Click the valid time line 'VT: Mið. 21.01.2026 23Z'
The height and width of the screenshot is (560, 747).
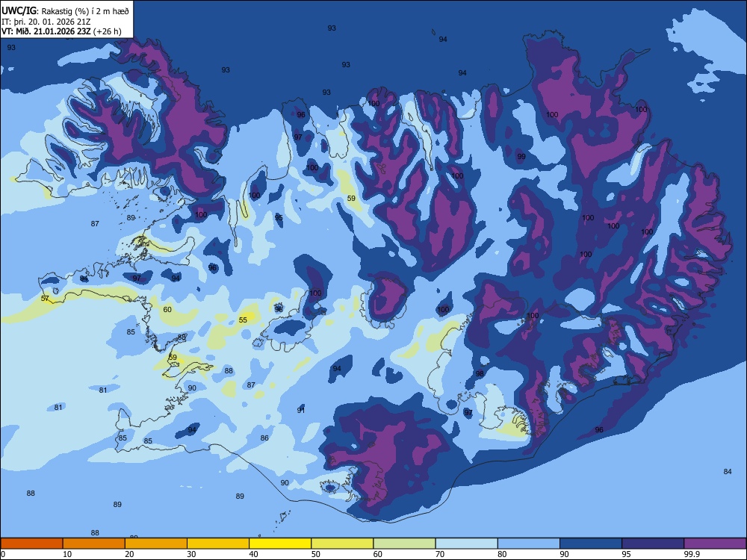click(46, 31)
